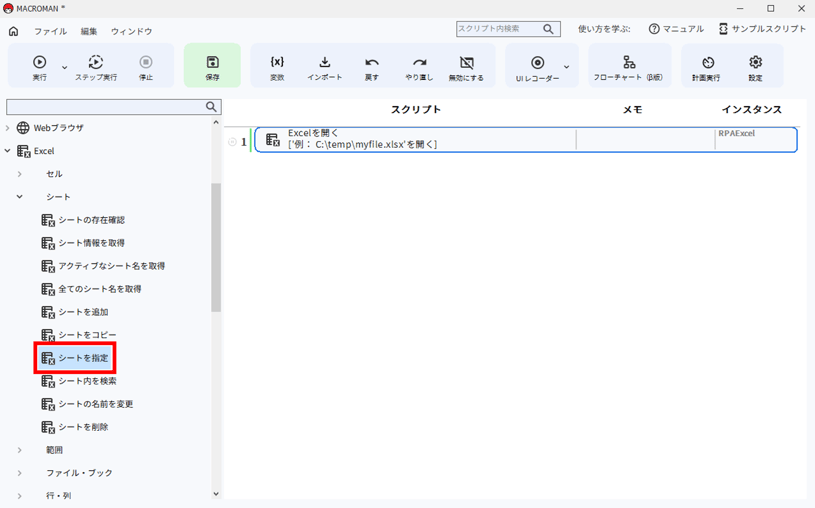Collapse the Excel category
This screenshot has height=508, width=815.
point(7,151)
